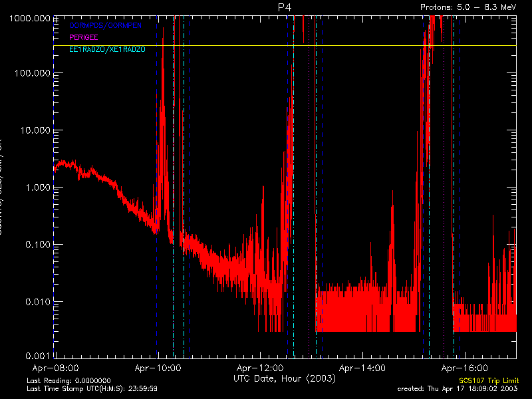This screenshot has width=532, height=399.
Task: Click the 100.000 y-axis label
Action: 32,73
